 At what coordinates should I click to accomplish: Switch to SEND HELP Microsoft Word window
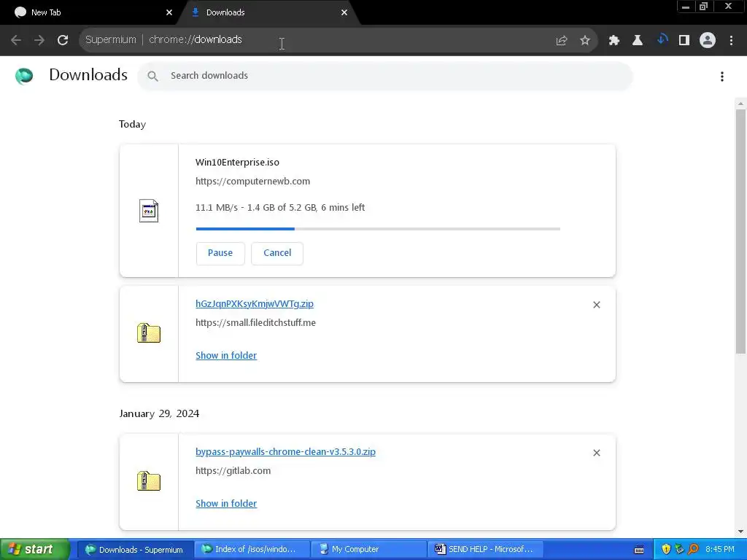(x=485, y=550)
